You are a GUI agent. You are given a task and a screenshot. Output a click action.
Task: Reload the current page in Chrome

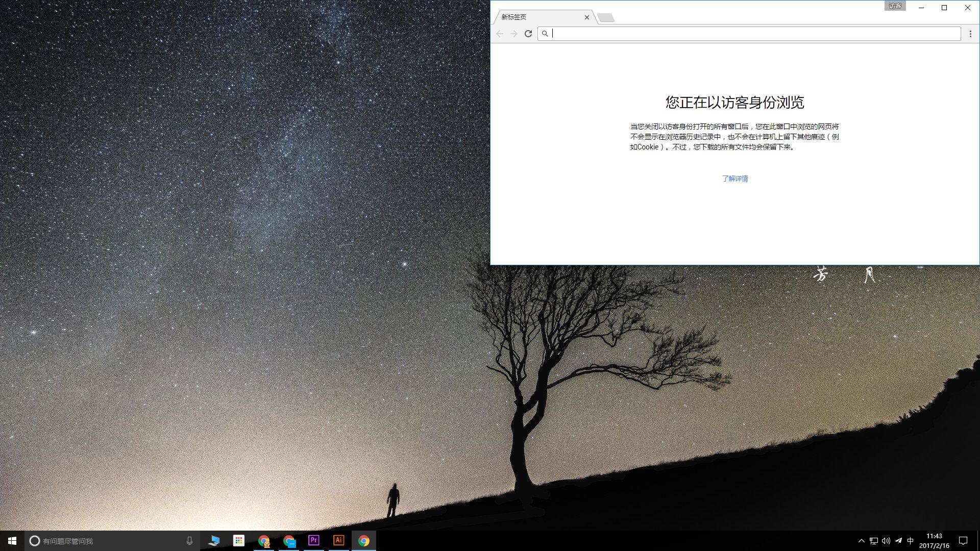tap(528, 34)
